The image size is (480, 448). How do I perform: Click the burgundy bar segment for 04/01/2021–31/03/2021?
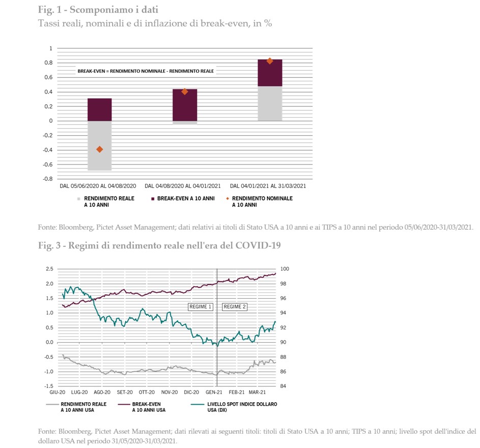pos(270,73)
